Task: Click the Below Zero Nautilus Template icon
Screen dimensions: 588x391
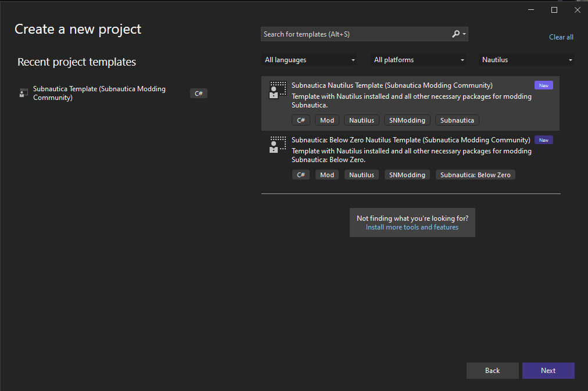Action: click(278, 144)
